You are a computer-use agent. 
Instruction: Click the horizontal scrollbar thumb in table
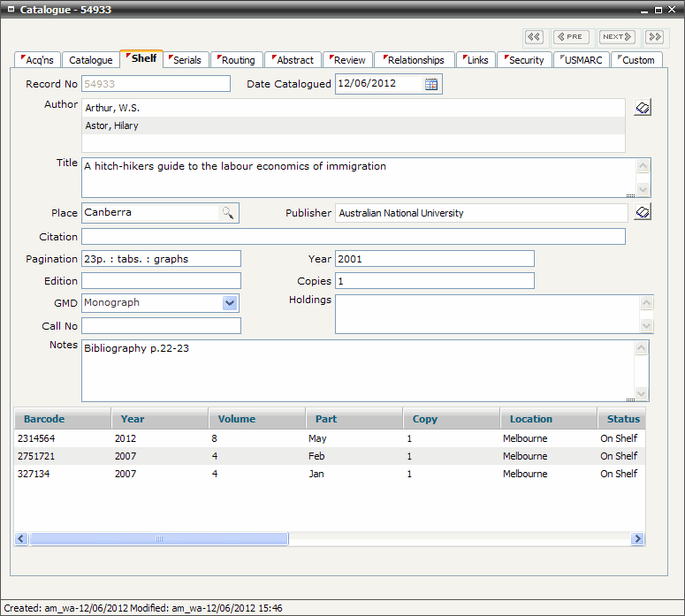point(159,538)
